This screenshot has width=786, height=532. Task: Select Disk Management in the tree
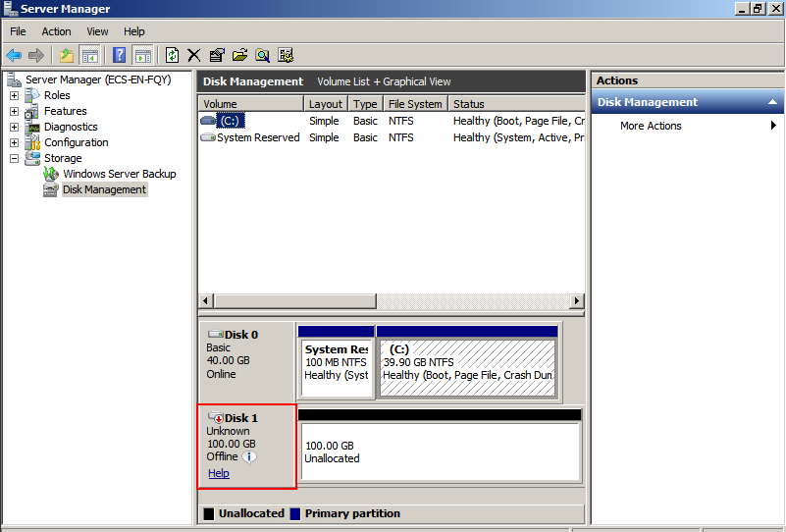pos(104,189)
